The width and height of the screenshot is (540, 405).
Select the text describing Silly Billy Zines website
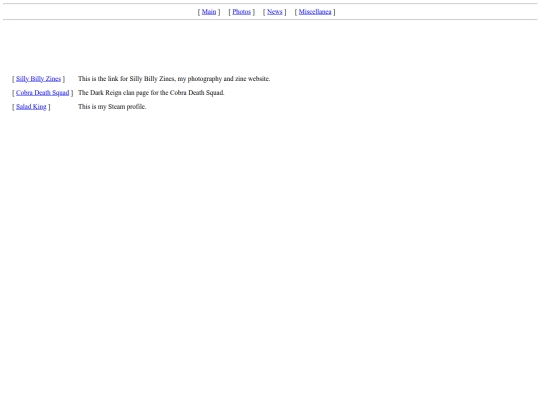(x=174, y=79)
